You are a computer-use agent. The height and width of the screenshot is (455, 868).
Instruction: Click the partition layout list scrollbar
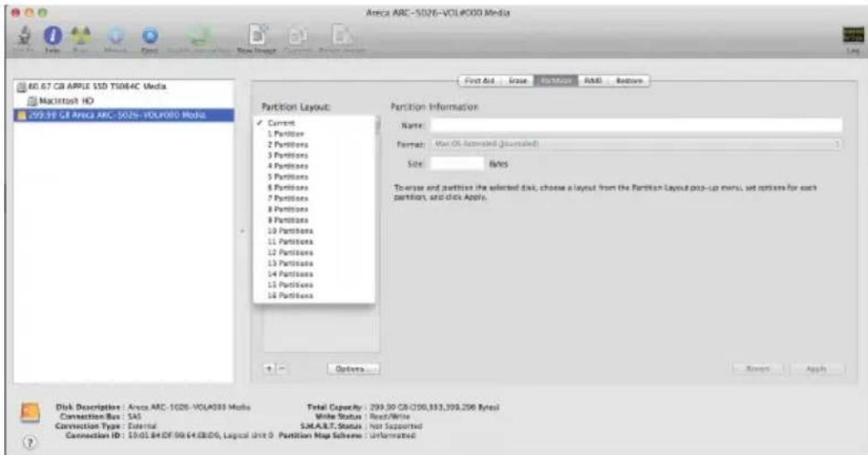pyautogui.click(x=378, y=126)
